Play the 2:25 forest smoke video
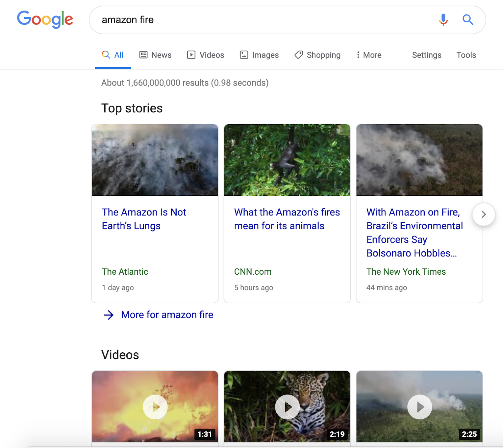Image resolution: width=503 pixels, height=448 pixels. point(420,407)
